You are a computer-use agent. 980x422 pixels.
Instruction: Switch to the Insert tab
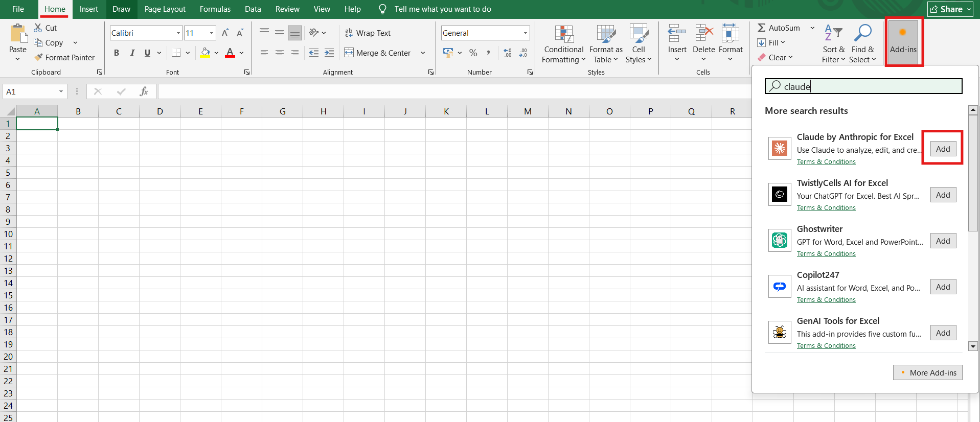coord(89,9)
